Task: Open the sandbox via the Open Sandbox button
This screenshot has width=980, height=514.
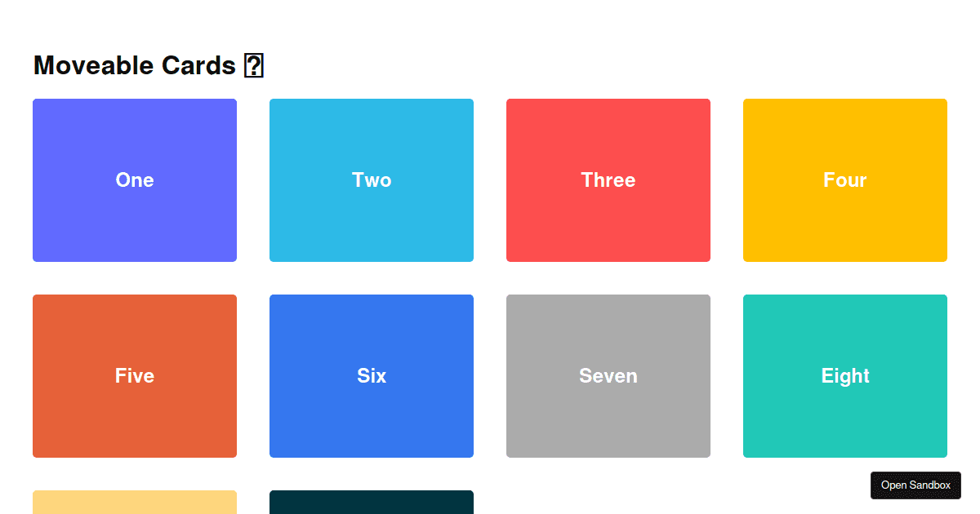Action: pyautogui.click(x=915, y=485)
